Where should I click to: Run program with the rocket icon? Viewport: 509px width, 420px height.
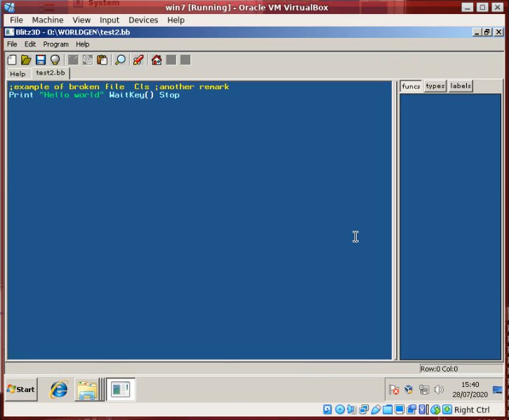[x=138, y=60]
